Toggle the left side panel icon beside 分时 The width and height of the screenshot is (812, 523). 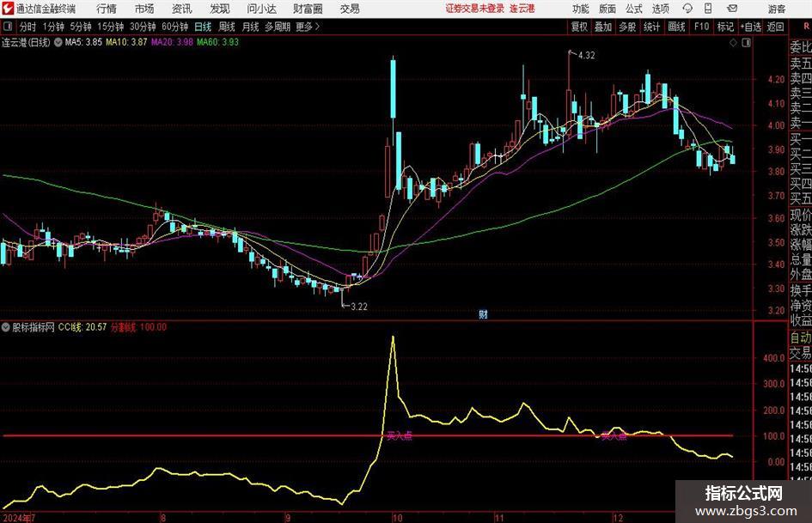pos(8,27)
